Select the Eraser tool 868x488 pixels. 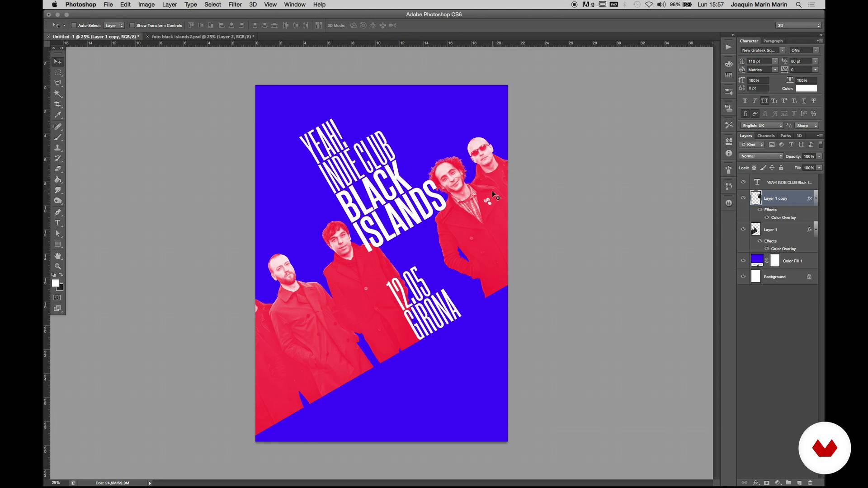tap(58, 169)
